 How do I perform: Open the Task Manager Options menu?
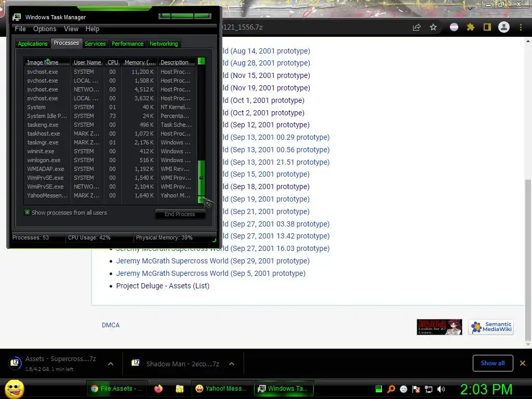click(45, 29)
